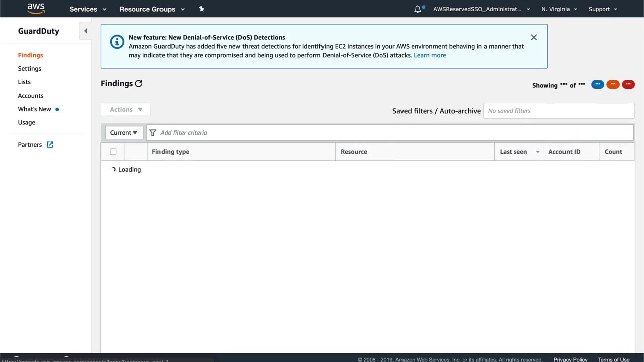Go to Findings in the sidebar

point(30,55)
